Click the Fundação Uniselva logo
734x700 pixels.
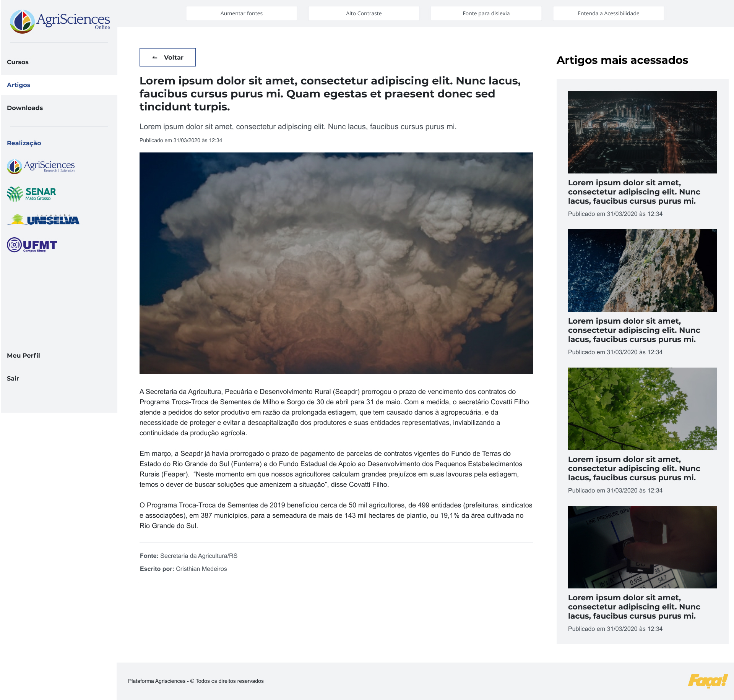tap(43, 219)
